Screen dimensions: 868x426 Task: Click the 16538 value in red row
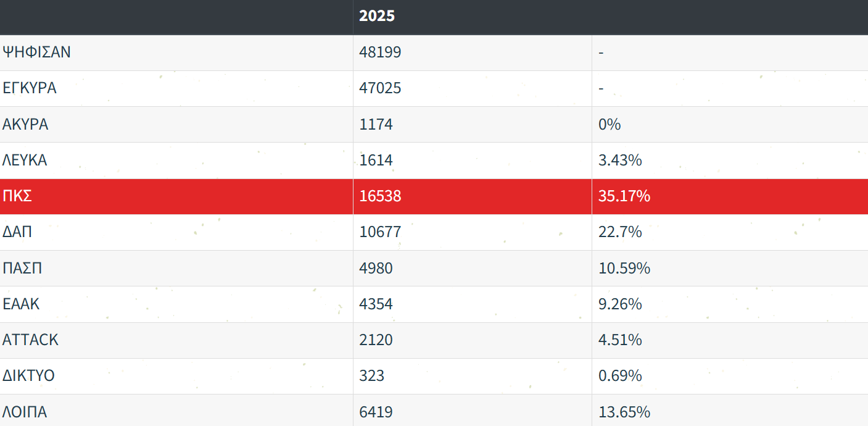tap(380, 196)
